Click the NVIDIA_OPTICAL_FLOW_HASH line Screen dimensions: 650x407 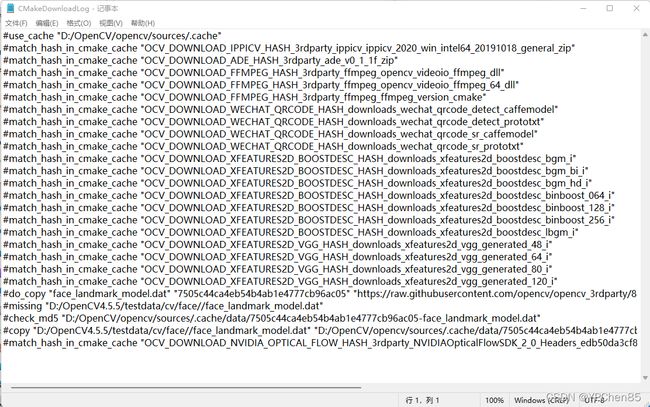pos(320,343)
